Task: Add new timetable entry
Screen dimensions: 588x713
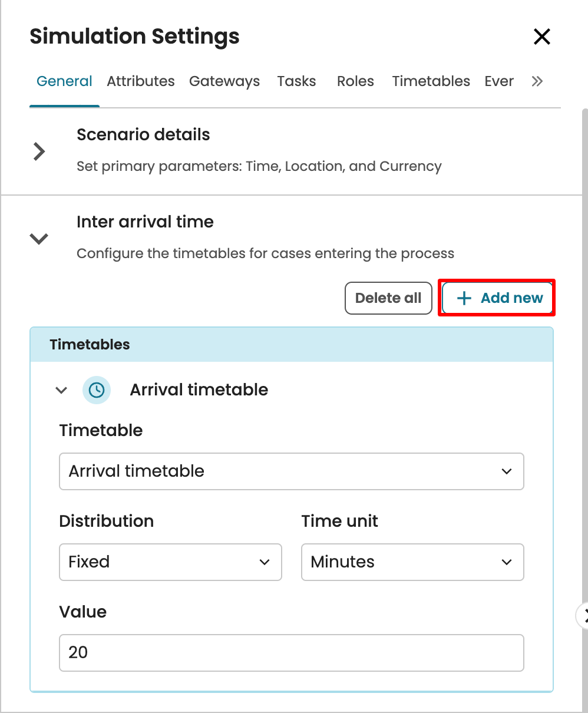Action: (498, 298)
